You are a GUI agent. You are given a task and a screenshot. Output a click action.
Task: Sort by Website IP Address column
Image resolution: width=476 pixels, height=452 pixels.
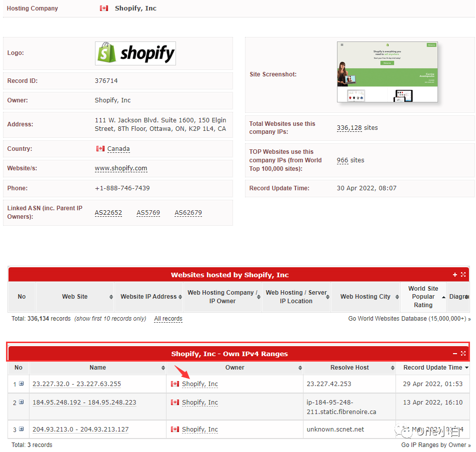pos(148,297)
